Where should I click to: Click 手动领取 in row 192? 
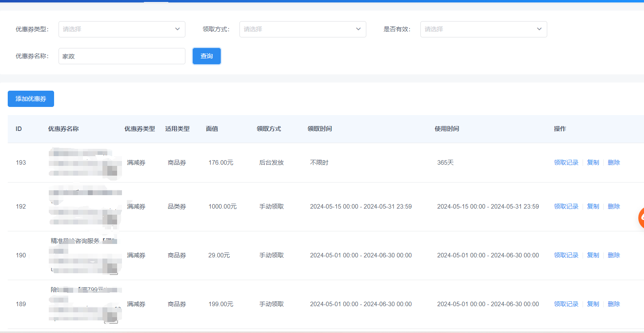pyautogui.click(x=272, y=207)
